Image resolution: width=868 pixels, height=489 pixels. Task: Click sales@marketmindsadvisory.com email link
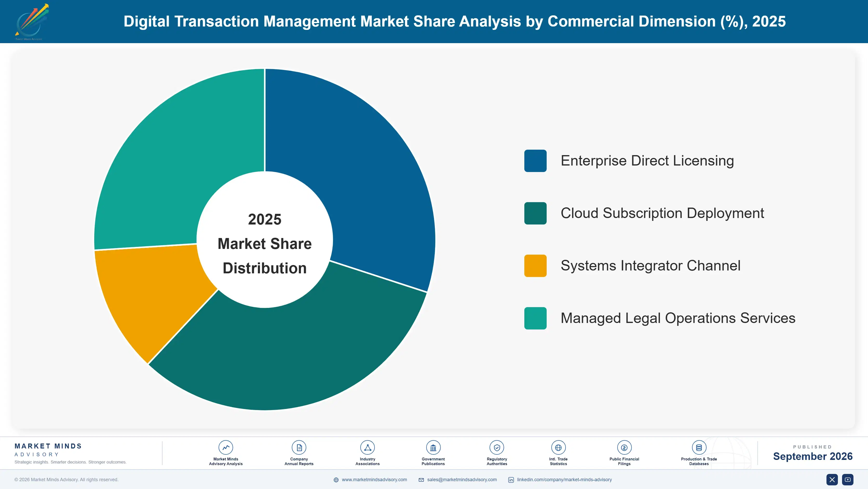click(462, 480)
